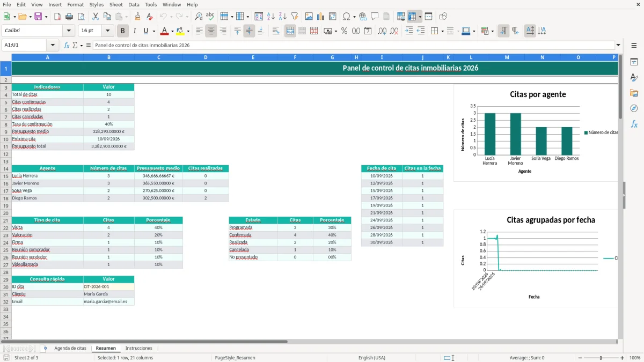The width and height of the screenshot is (644, 362).
Task: Select row header 15
Action: point(5,176)
